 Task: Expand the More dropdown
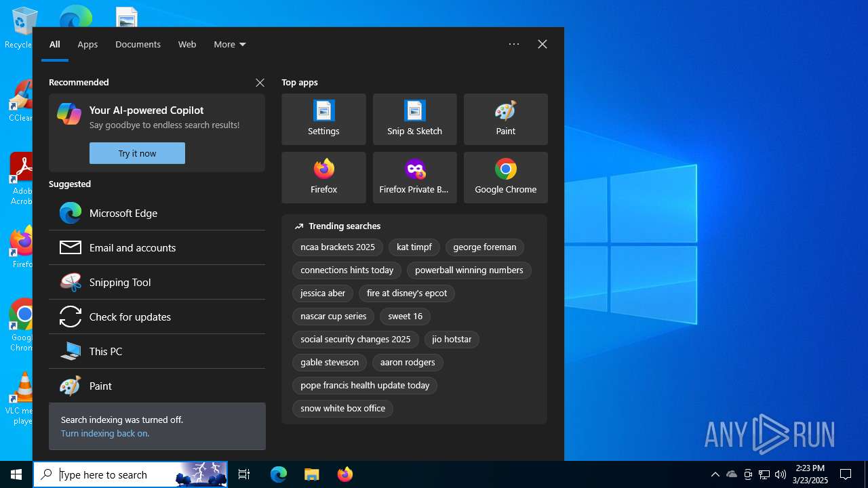pyautogui.click(x=230, y=44)
